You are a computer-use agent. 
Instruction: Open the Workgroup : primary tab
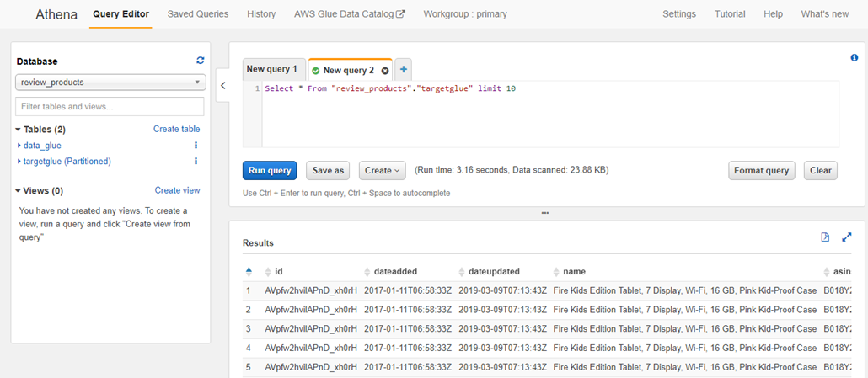point(465,13)
